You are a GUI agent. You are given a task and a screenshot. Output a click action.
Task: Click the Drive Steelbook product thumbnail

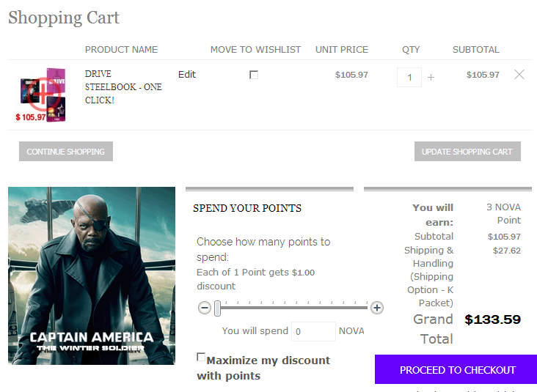pos(41,95)
